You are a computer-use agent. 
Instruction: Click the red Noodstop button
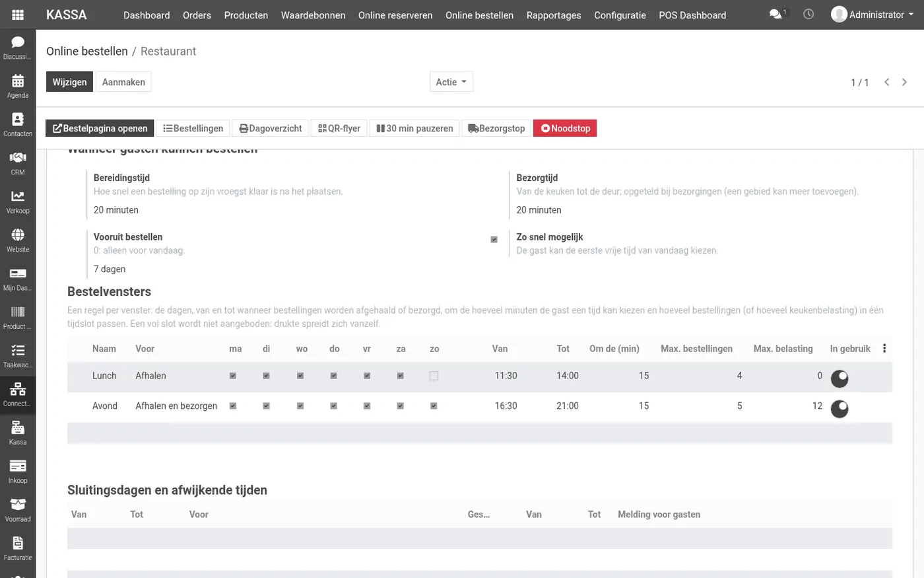(x=565, y=128)
